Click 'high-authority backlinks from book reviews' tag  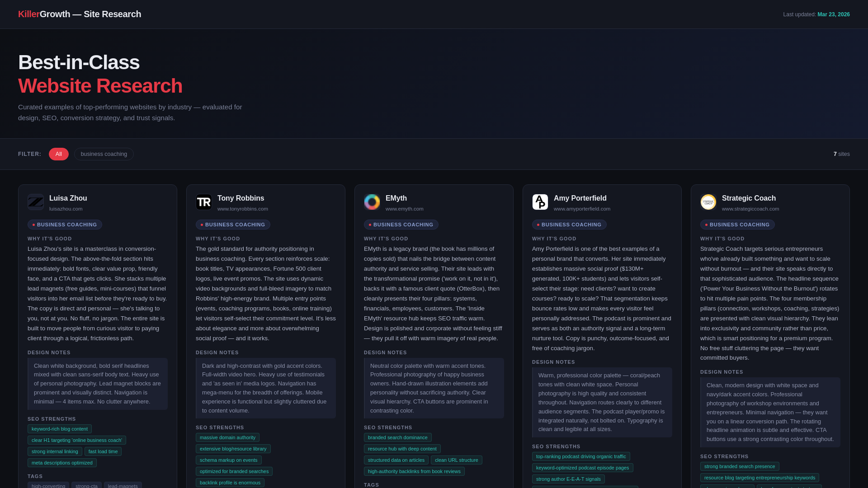tap(414, 471)
